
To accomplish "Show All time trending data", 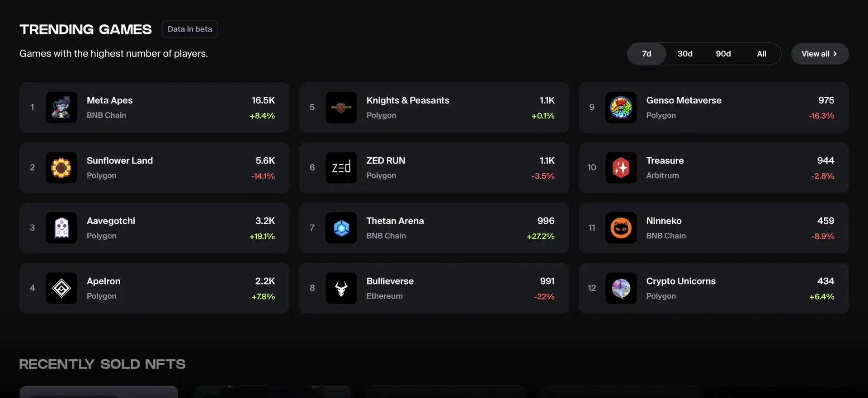I will [x=762, y=54].
